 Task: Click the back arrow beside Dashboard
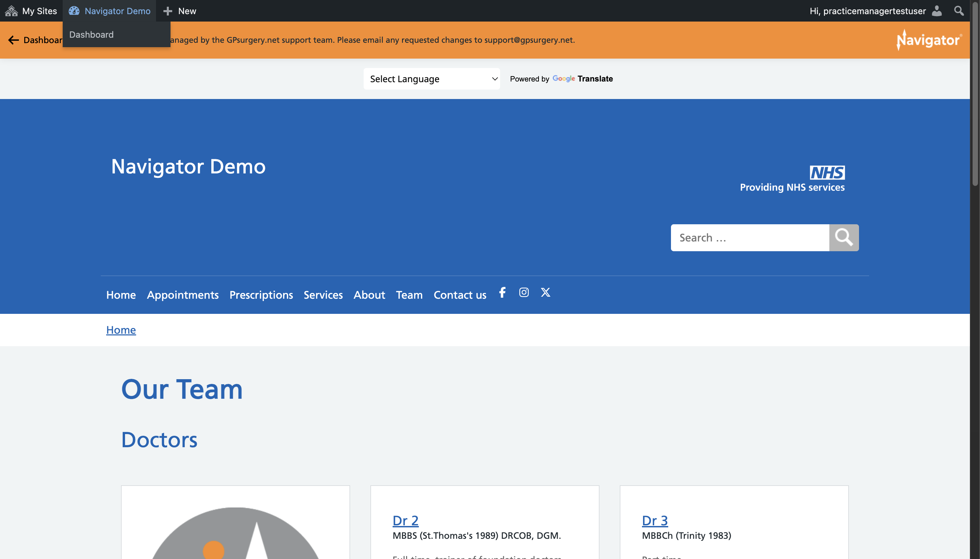tap(13, 40)
